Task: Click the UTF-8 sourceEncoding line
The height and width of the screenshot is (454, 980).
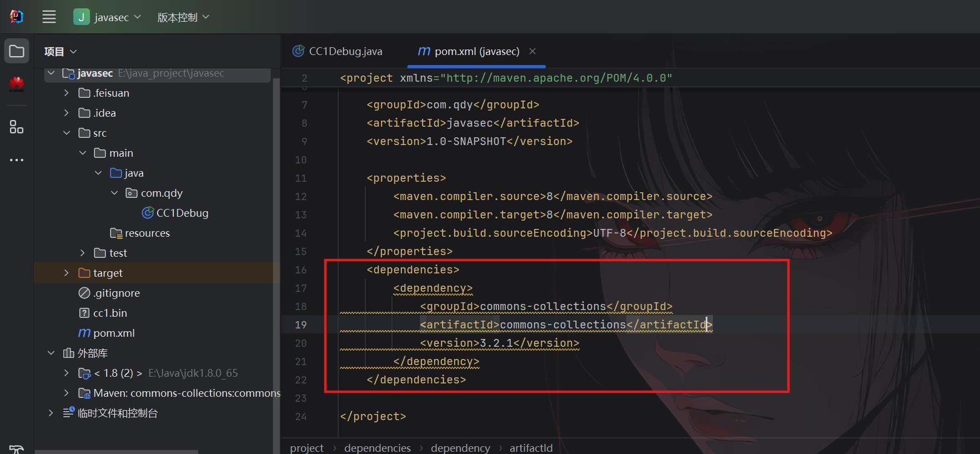Action: [x=613, y=233]
